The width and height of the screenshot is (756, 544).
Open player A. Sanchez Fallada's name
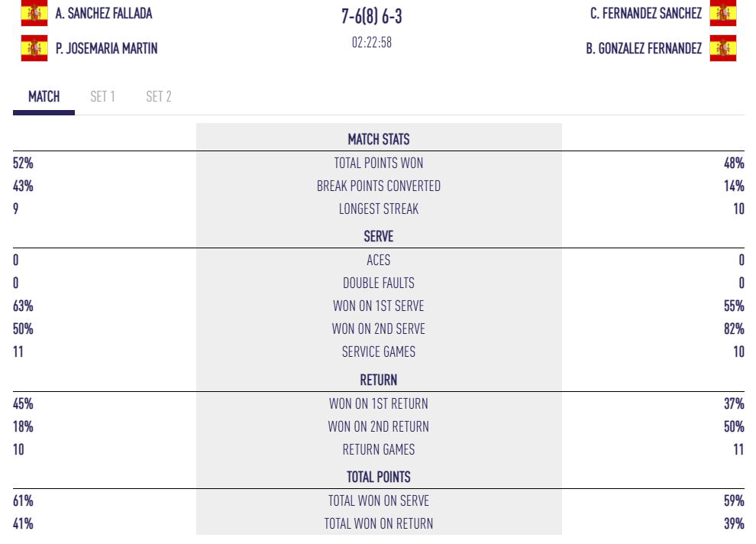click(104, 13)
